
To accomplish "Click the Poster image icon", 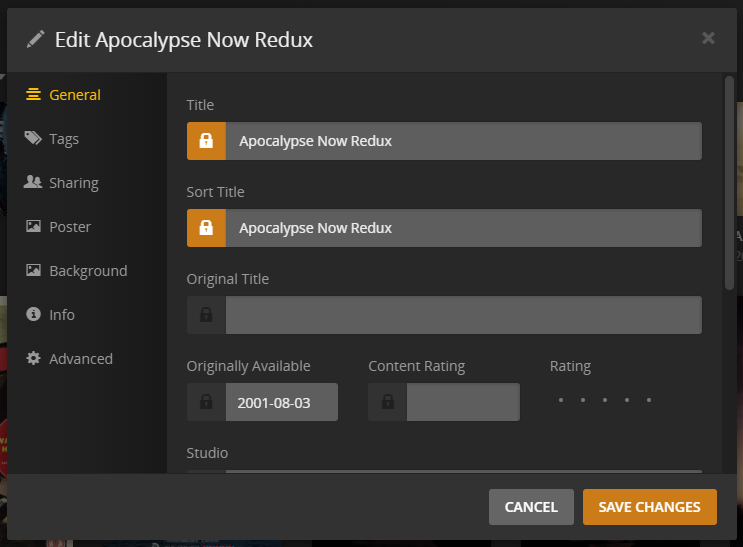I will [x=33, y=226].
